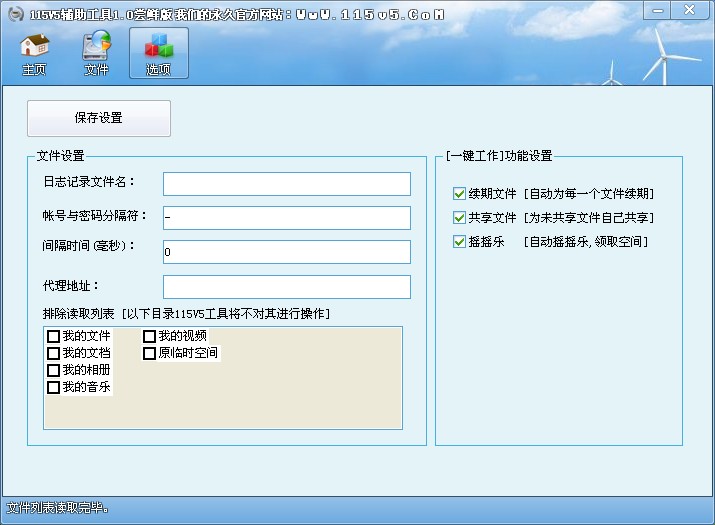Screen dimensions: 715x525
Task: Check 原临时空间 in exclusion list
Action: click(149, 353)
